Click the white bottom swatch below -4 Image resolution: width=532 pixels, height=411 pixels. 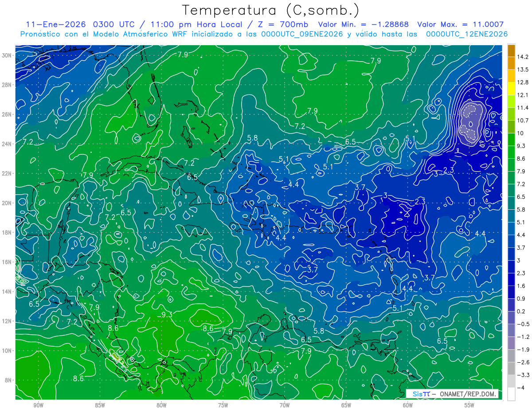pyautogui.click(x=511, y=394)
